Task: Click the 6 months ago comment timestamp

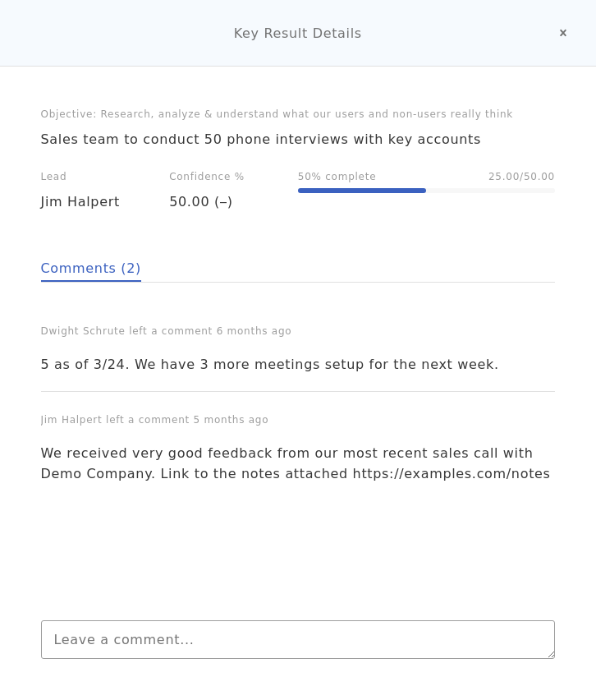Action: (254, 331)
